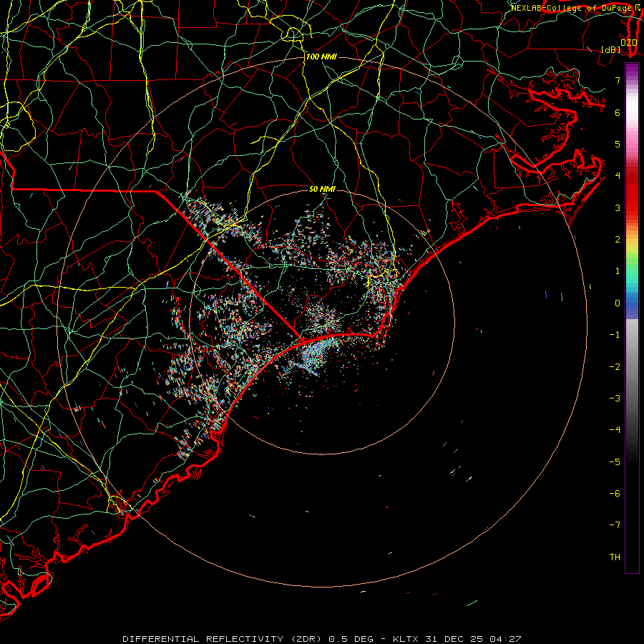This screenshot has width=644, height=644.
Task: Click the "-7" value on the color scale
Action: (x=615, y=525)
